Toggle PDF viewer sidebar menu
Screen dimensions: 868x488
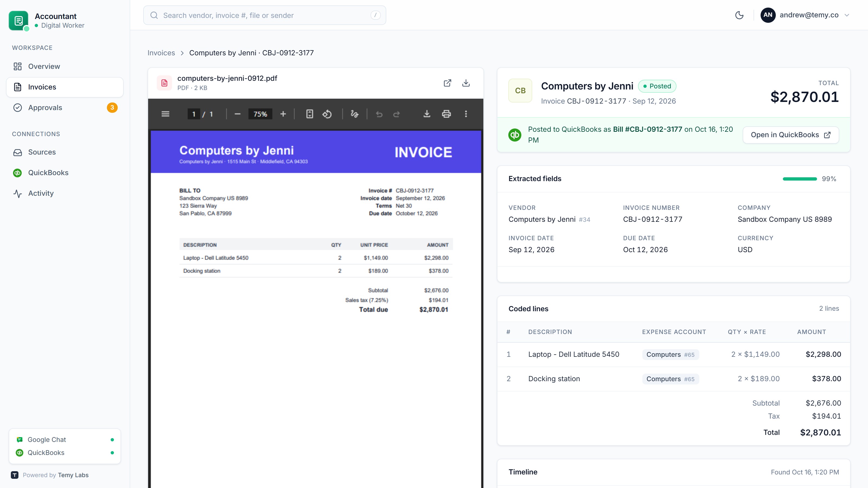click(x=165, y=114)
